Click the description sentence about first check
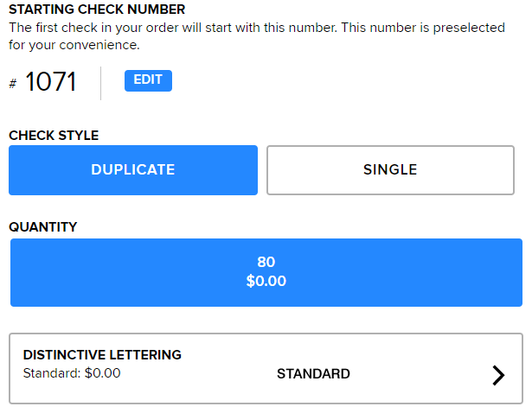 (x=173, y=28)
